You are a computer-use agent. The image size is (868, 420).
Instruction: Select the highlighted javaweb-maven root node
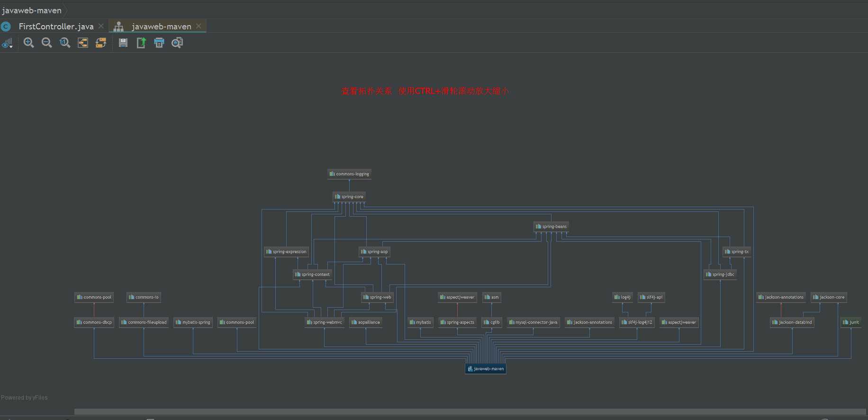tap(486, 369)
